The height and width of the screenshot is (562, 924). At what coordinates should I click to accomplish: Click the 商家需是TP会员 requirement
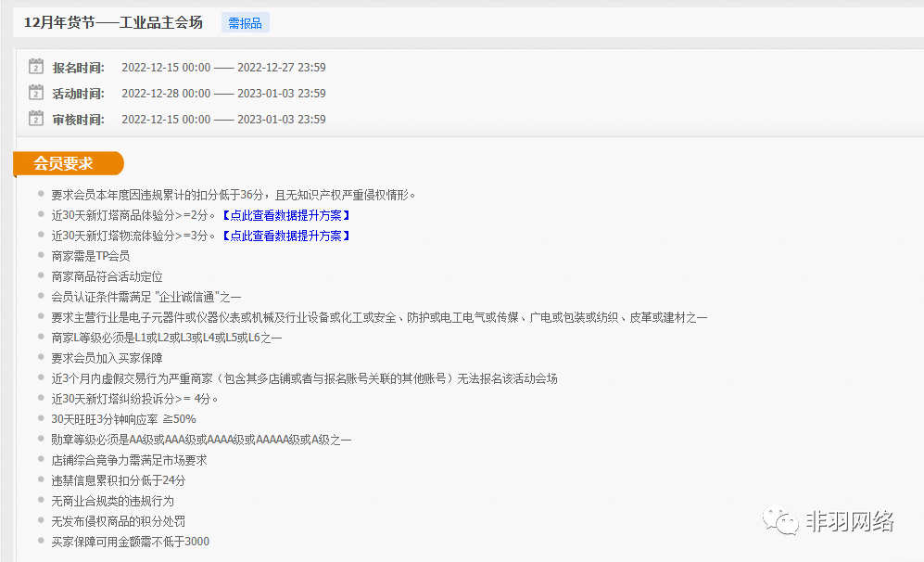pos(91,256)
